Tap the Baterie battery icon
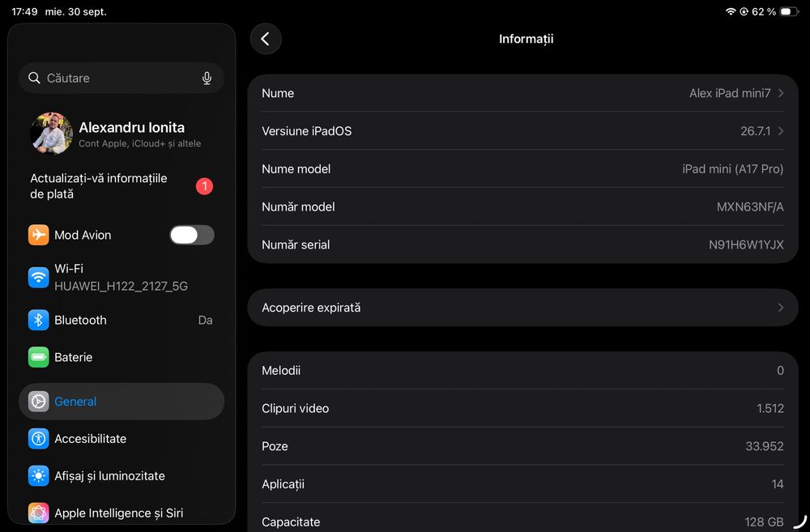810x532 pixels. (x=39, y=357)
